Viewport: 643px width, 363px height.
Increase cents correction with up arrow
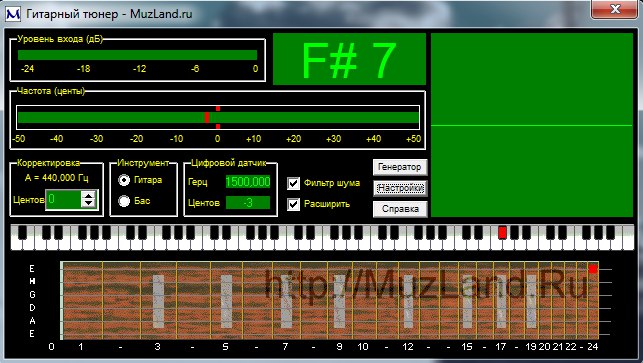click(89, 195)
